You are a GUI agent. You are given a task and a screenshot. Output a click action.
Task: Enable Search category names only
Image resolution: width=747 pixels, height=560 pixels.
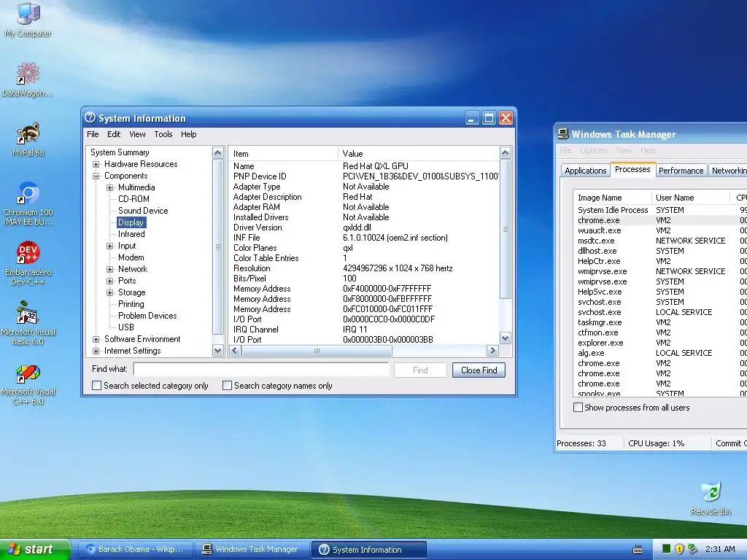coord(228,385)
